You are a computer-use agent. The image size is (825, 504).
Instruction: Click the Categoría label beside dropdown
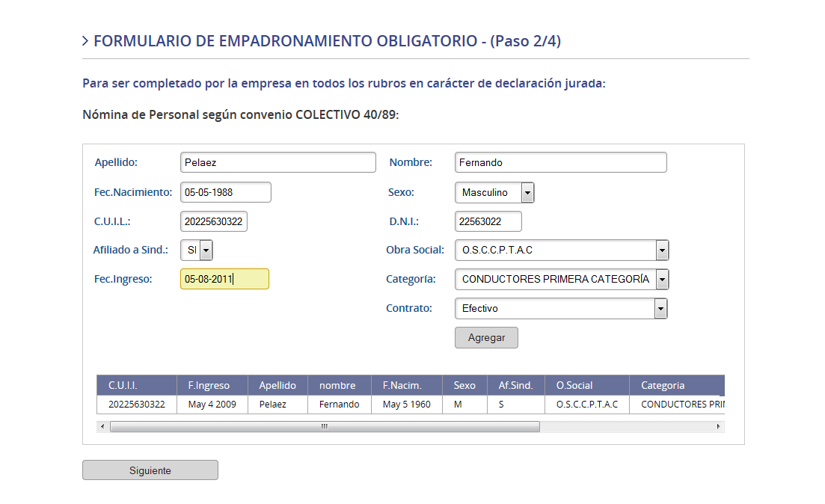pyautogui.click(x=411, y=280)
